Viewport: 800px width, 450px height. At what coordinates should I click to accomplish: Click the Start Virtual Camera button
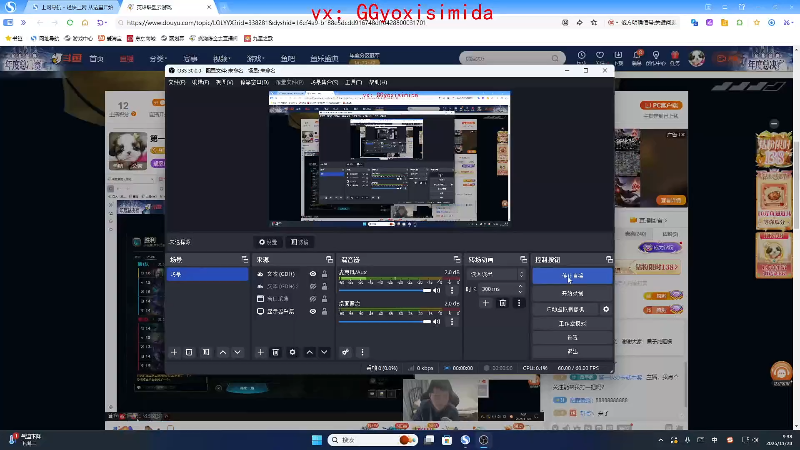click(565, 309)
